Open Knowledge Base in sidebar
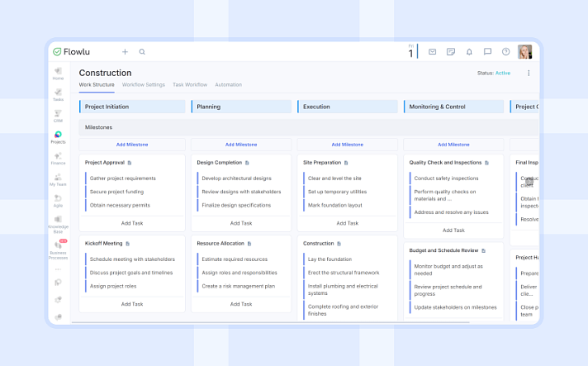Viewport: 588px width, 366px height. click(58, 225)
